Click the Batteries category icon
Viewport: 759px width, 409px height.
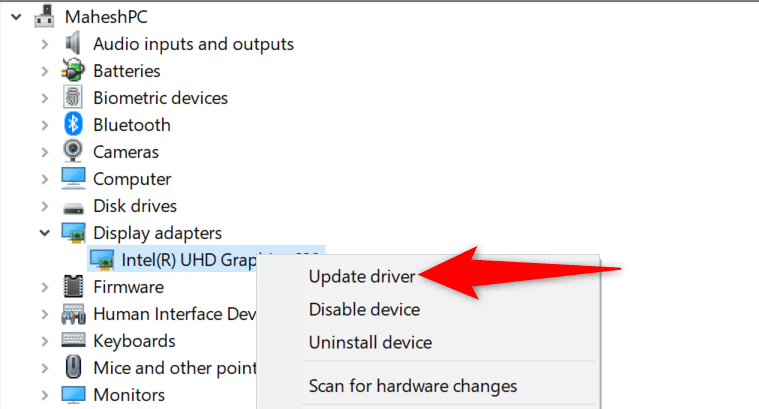(x=73, y=71)
